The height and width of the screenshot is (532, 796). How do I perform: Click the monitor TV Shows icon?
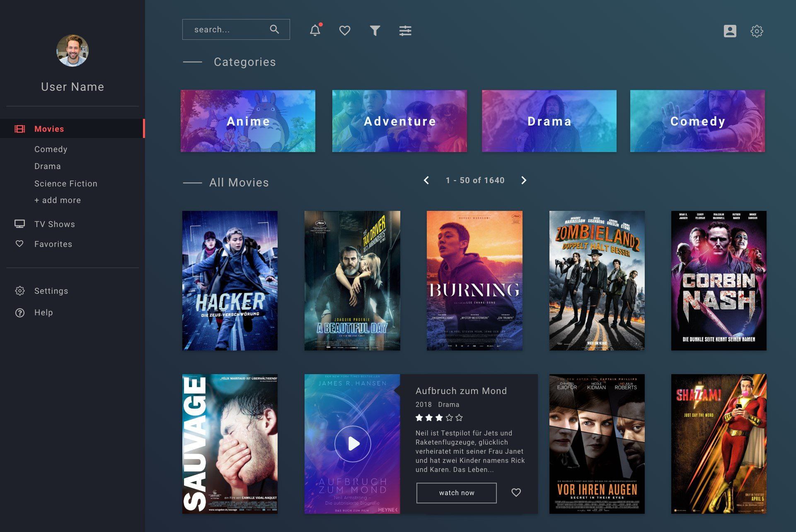coord(19,224)
